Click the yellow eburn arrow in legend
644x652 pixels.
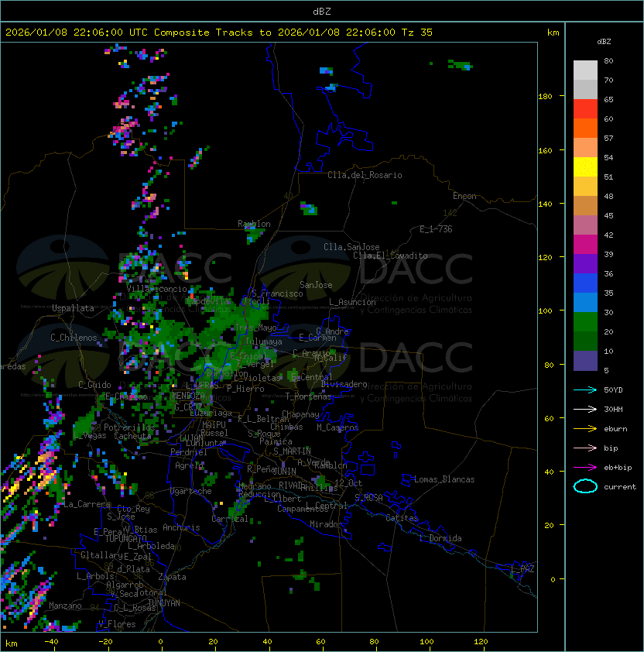tap(585, 429)
